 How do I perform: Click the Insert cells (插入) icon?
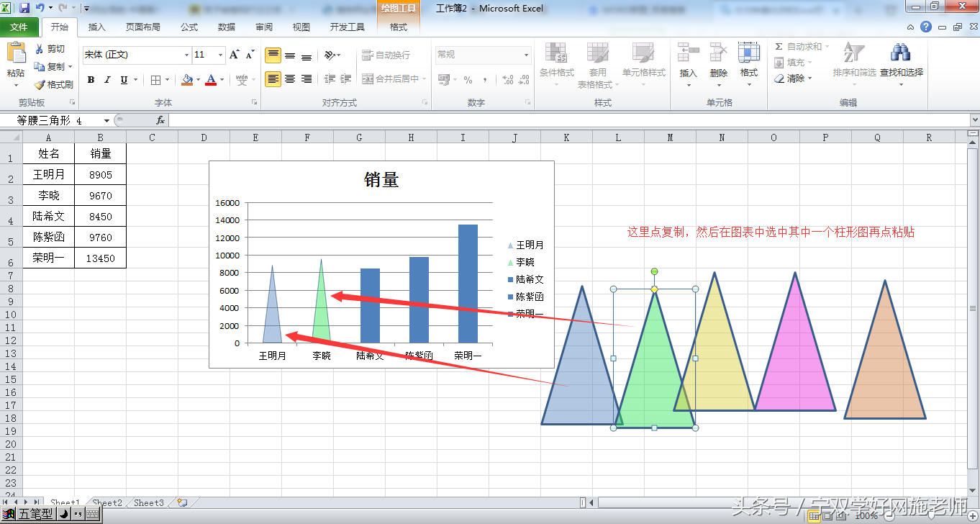(689, 53)
